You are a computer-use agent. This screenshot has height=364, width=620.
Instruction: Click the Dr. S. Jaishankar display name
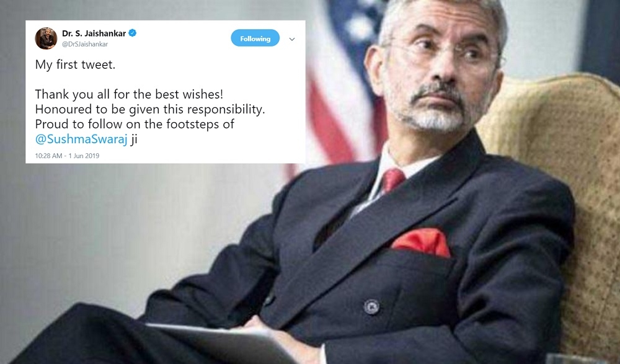94,33
